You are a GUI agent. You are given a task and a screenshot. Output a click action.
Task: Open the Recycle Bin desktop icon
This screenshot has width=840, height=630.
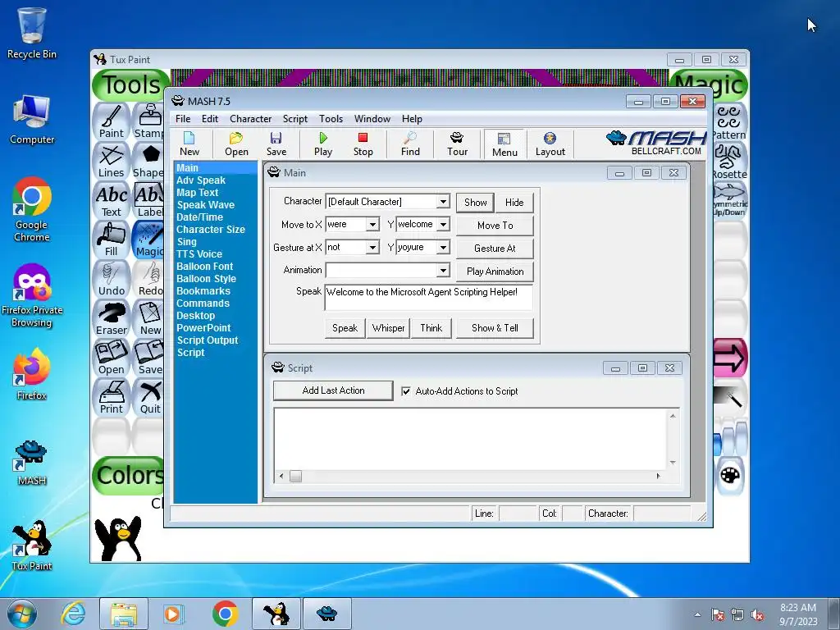(32, 33)
